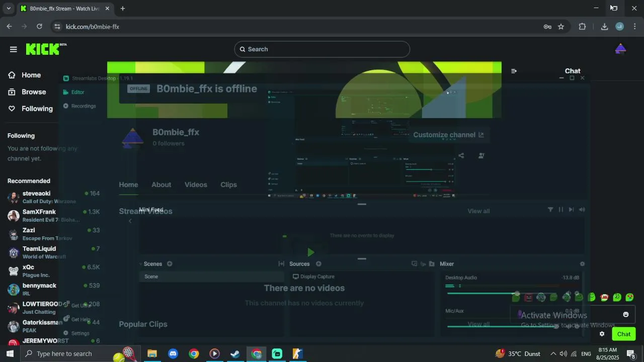The image size is (644, 362).
Task: Show hidden system tray icons
Action: pos(553,353)
